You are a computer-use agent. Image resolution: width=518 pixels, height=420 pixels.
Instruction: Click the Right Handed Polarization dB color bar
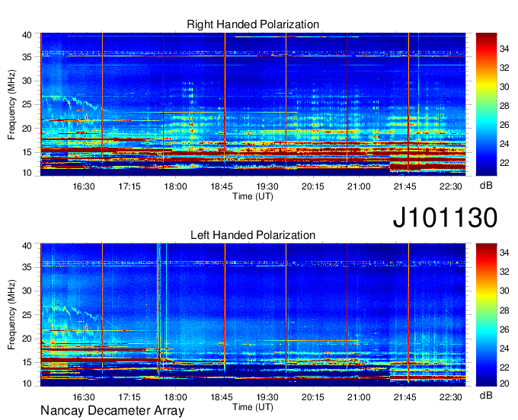click(x=486, y=104)
